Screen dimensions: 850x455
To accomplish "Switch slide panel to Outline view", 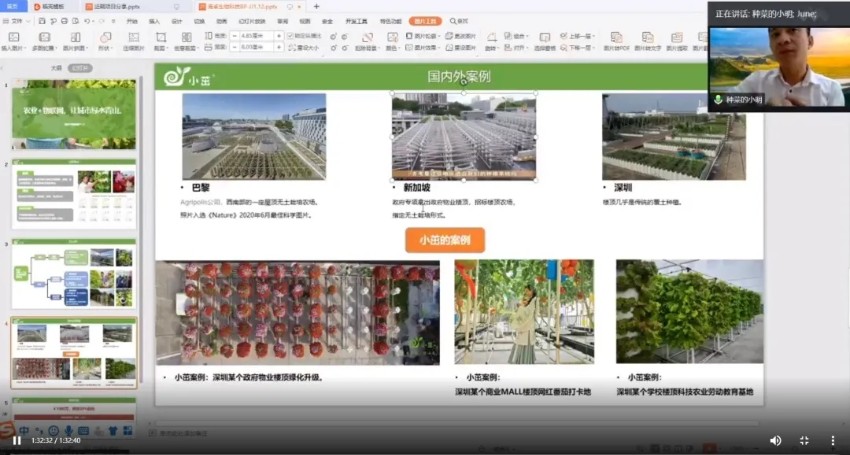I will (x=56, y=68).
